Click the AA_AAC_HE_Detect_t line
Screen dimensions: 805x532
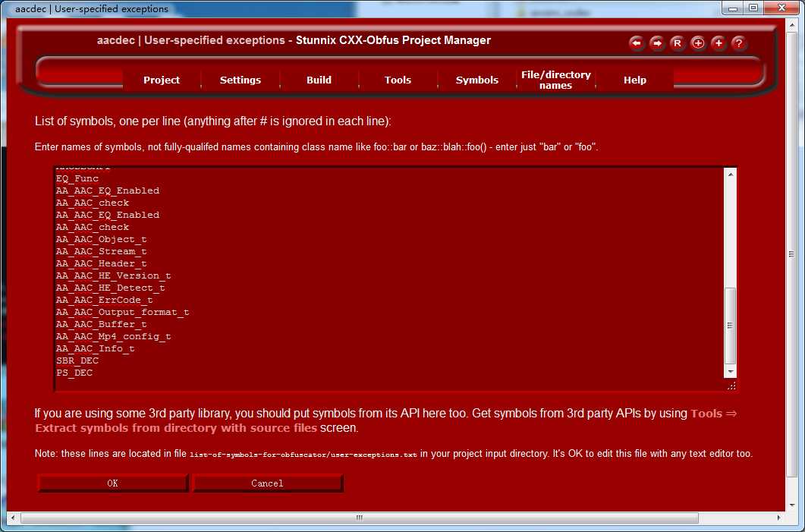click(110, 288)
